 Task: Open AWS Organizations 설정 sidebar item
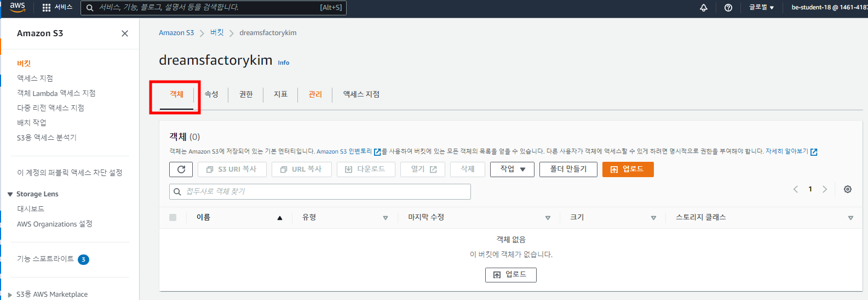[55, 224]
